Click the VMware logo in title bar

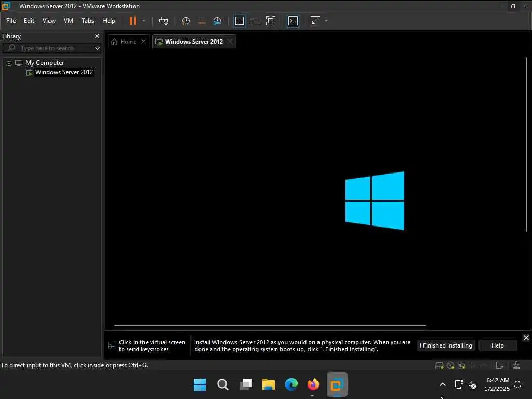coord(6,6)
